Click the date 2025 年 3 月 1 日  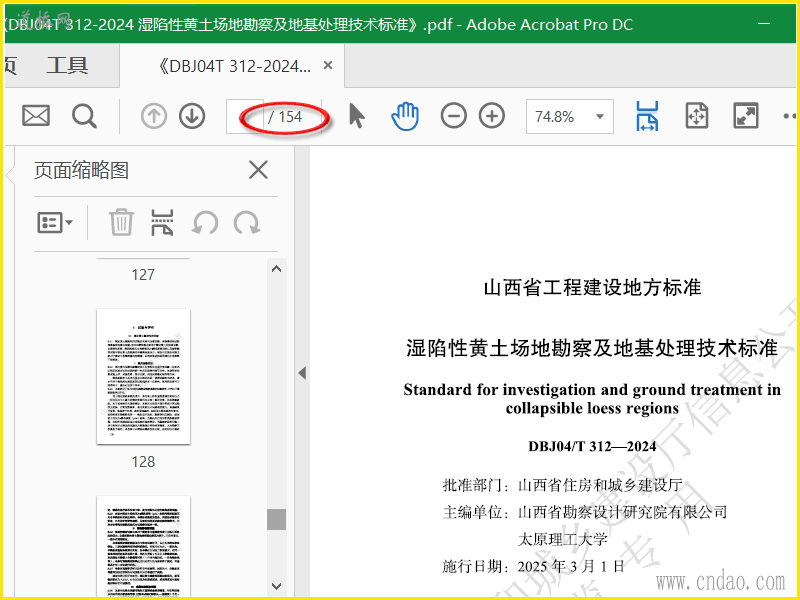(x=571, y=566)
